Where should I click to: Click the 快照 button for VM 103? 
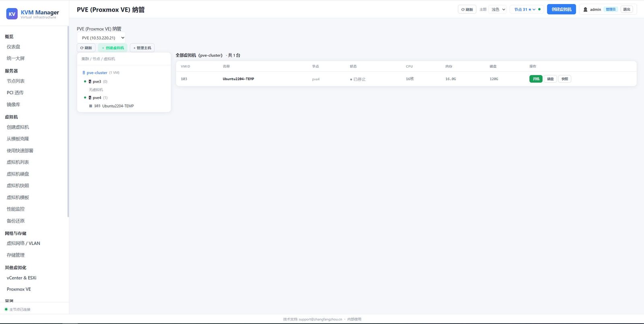tap(565, 79)
